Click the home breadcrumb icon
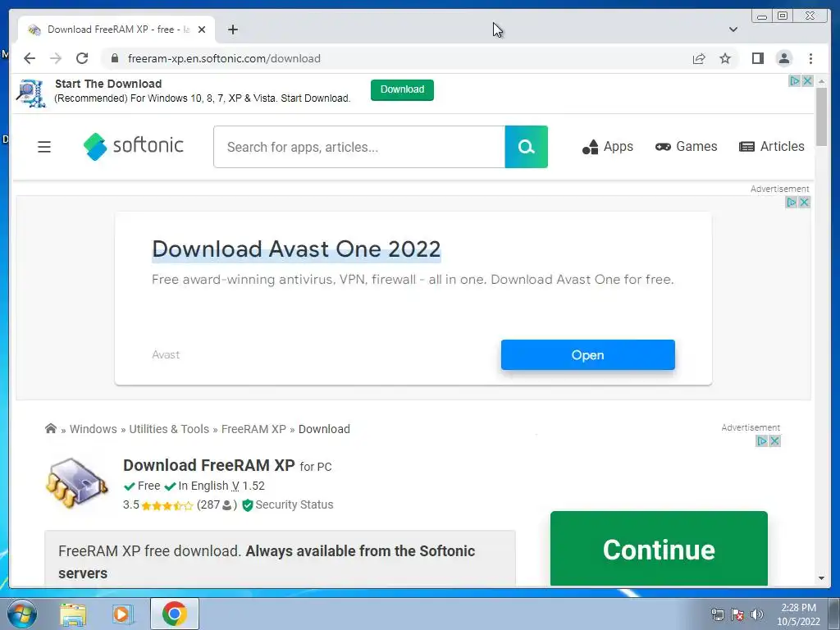This screenshot has width=840, height=630. pyautogui.click(x=51, y=428)
